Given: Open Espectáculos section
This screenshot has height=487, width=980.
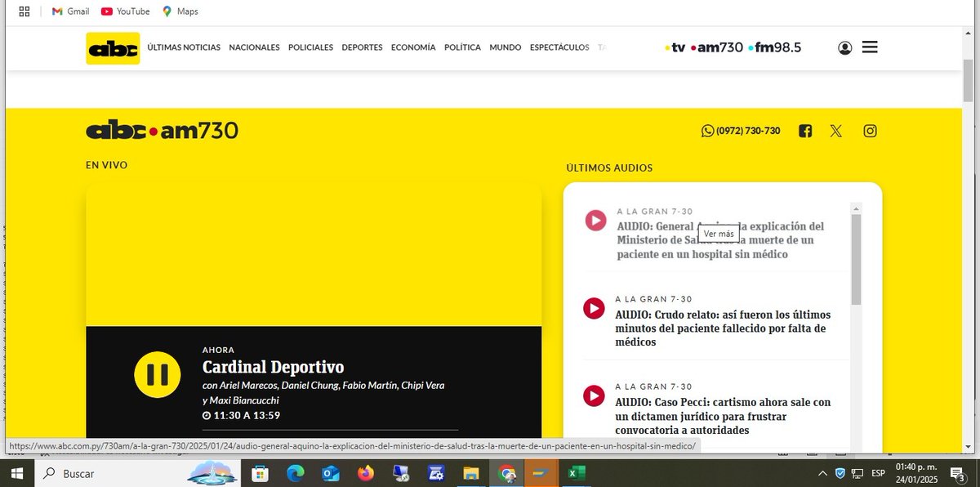Looking at the screenshot, I should click(559, 47).
